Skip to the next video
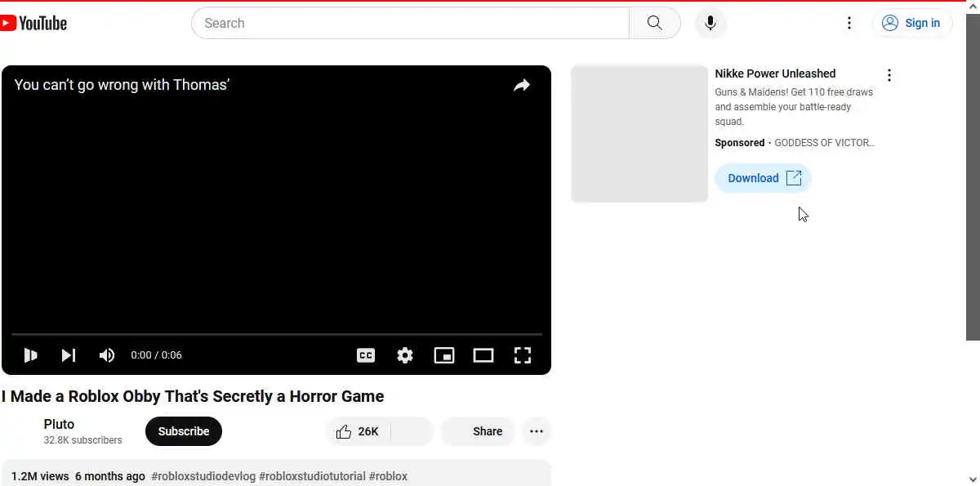This screenshot has width=980, height=486. pyautogui.click(x=69, y=355)
